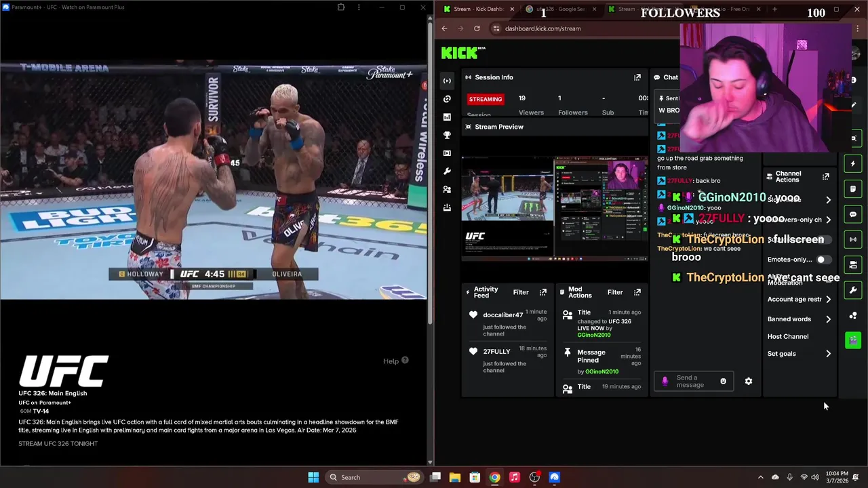Click STREAM UFC 326 TONIGHT in Paramount+
868x488 pixels.
[x=58, y=443]
